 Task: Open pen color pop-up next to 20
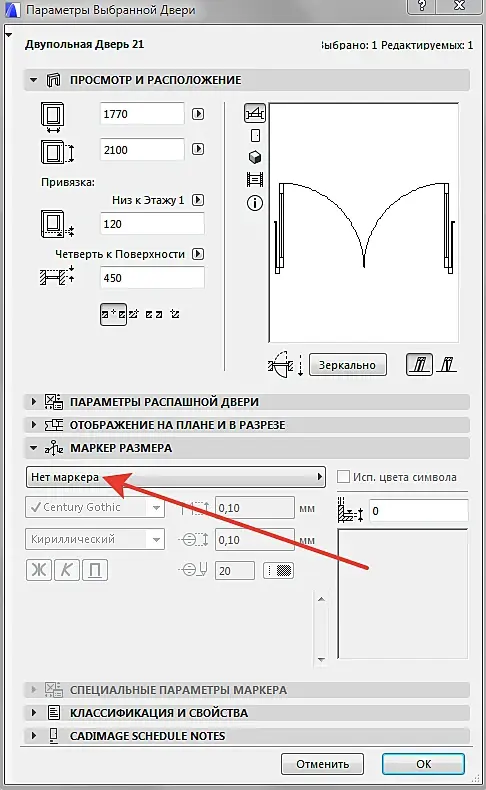pyautogui.click(x=278, y=570)
